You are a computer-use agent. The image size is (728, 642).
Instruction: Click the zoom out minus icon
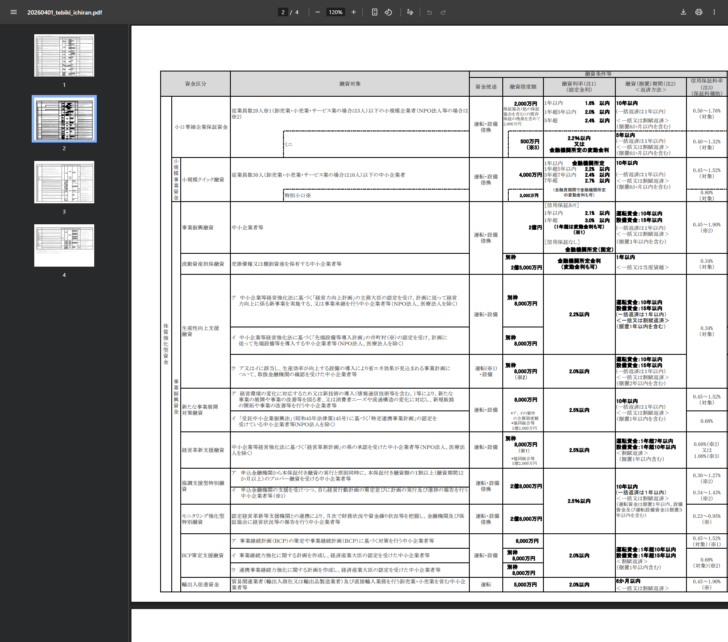(318, 12)
